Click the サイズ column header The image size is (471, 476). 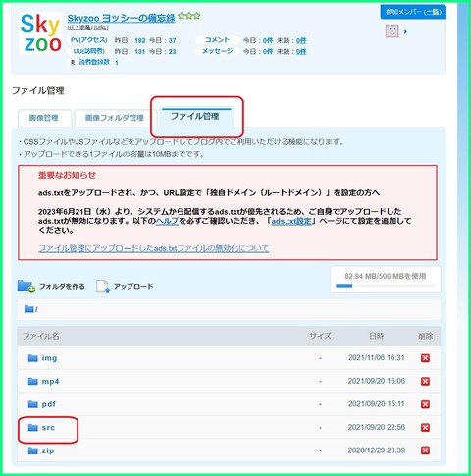321,336
